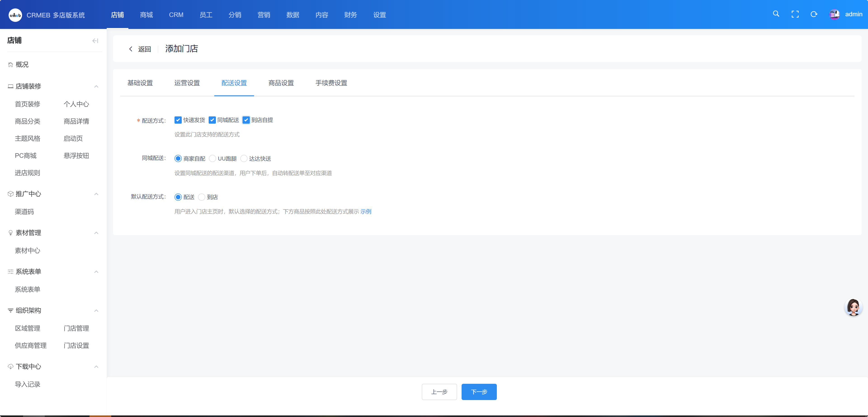
Task: Collapse the 组织架构 sidebar section
Action: [x=96, y=311]
